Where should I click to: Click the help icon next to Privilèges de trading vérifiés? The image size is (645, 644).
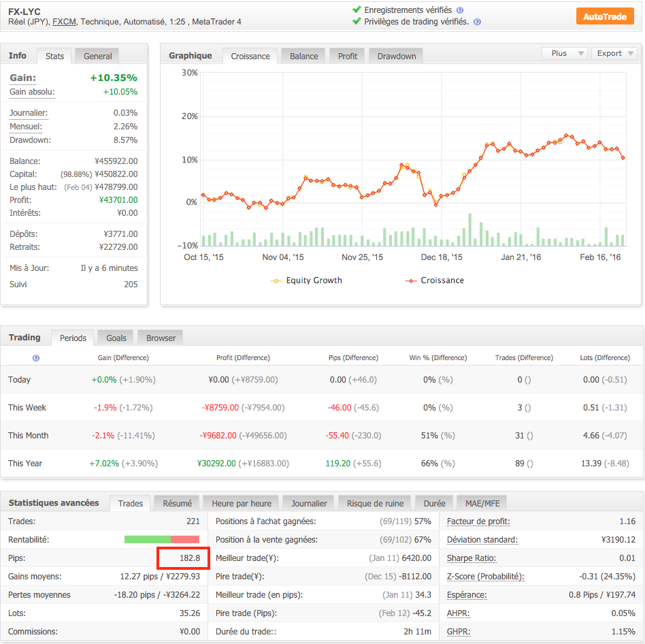click(477, 22)
